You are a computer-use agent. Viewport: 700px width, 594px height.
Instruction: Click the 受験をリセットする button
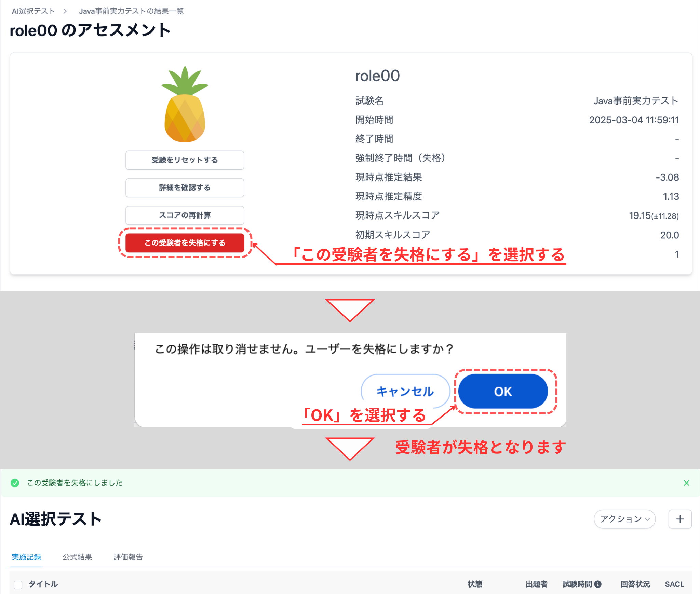(x=185, y=160)
